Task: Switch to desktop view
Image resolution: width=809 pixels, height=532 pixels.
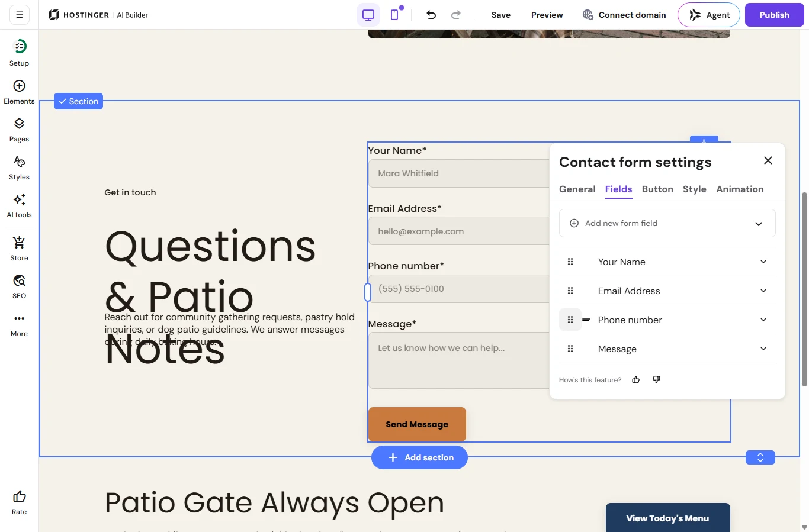Action: [368, 15]
